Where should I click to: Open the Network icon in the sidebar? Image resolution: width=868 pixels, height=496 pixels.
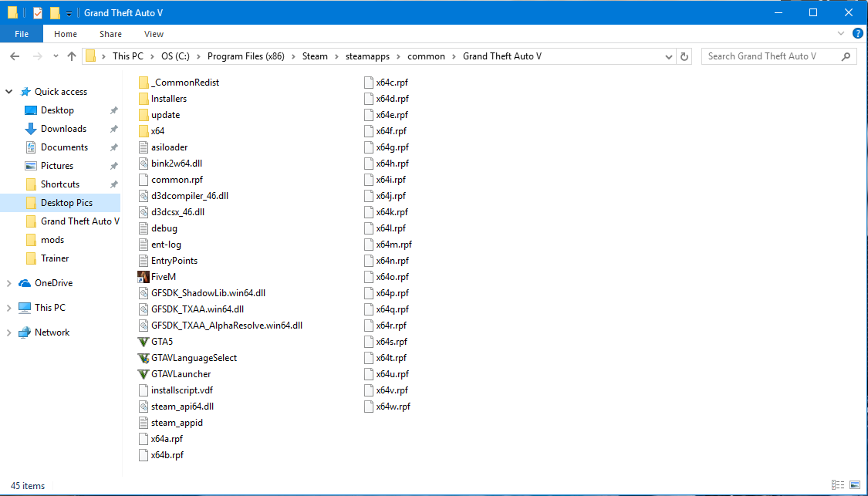coord(25,332)
